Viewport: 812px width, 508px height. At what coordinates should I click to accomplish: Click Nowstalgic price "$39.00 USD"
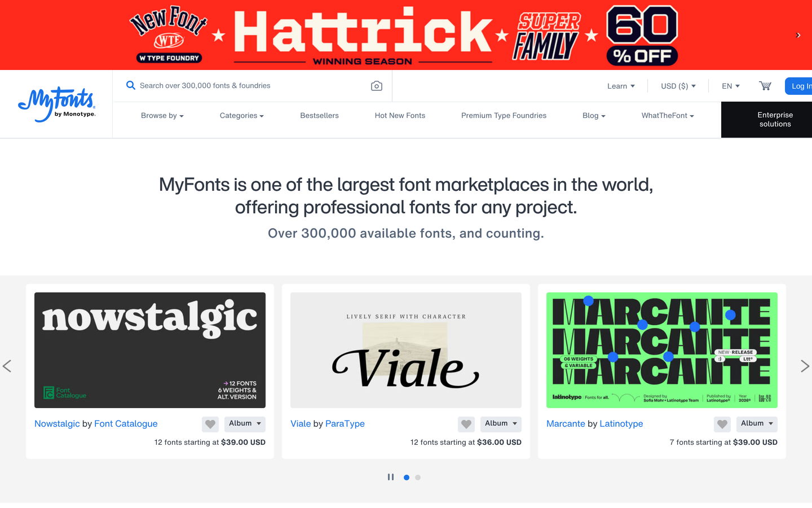(x=243, y=443)
